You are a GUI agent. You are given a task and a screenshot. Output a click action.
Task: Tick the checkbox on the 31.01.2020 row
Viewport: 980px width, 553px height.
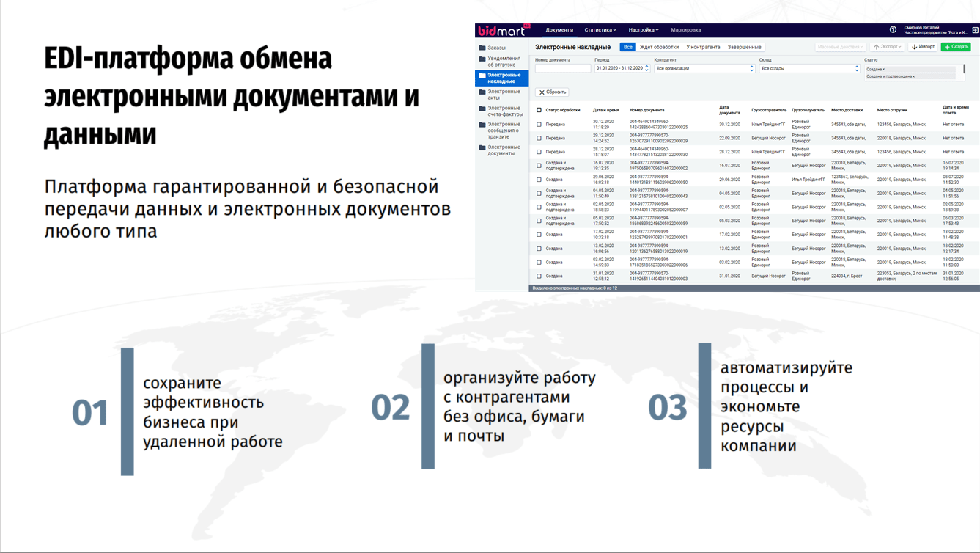point(539,276)
